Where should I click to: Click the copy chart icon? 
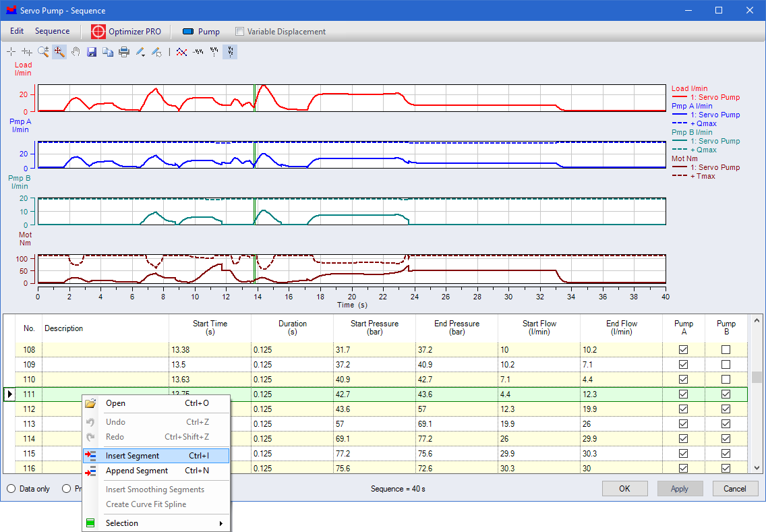108,52
